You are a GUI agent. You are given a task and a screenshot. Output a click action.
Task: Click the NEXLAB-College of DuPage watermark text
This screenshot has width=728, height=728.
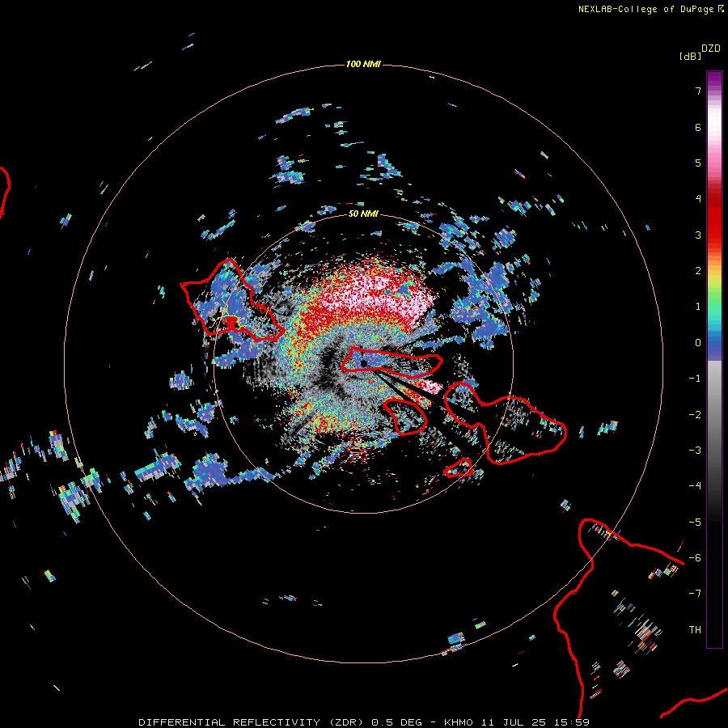pos(650,9)
